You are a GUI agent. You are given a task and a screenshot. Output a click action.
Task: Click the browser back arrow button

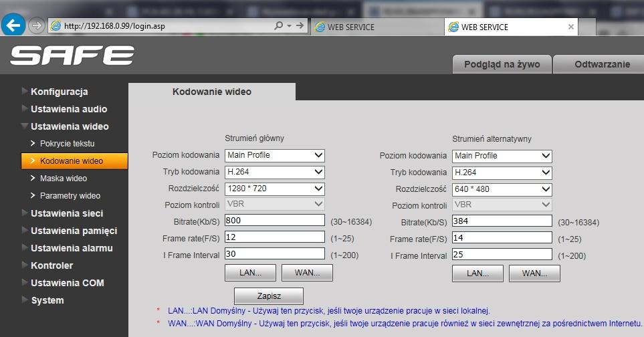(13, 25)
